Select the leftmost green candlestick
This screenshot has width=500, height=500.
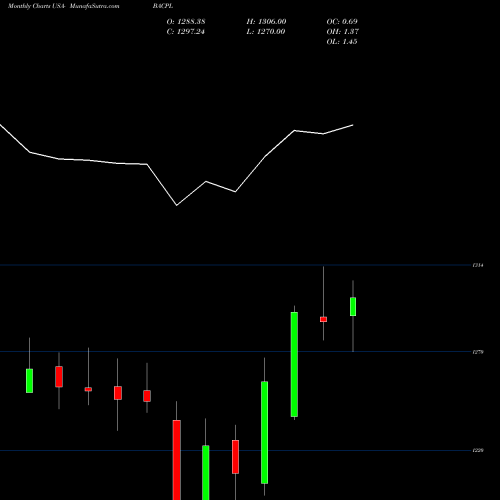[29, 381]
